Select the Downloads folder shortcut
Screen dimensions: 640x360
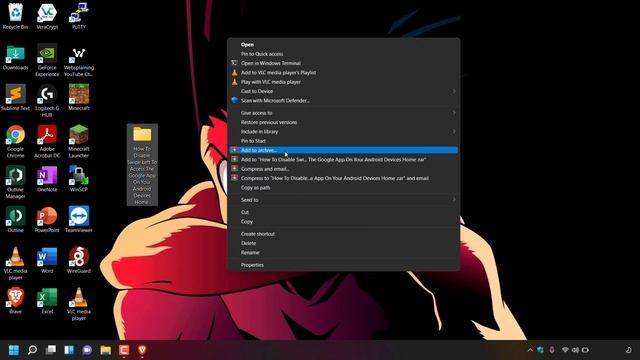[x=16, y=58]
